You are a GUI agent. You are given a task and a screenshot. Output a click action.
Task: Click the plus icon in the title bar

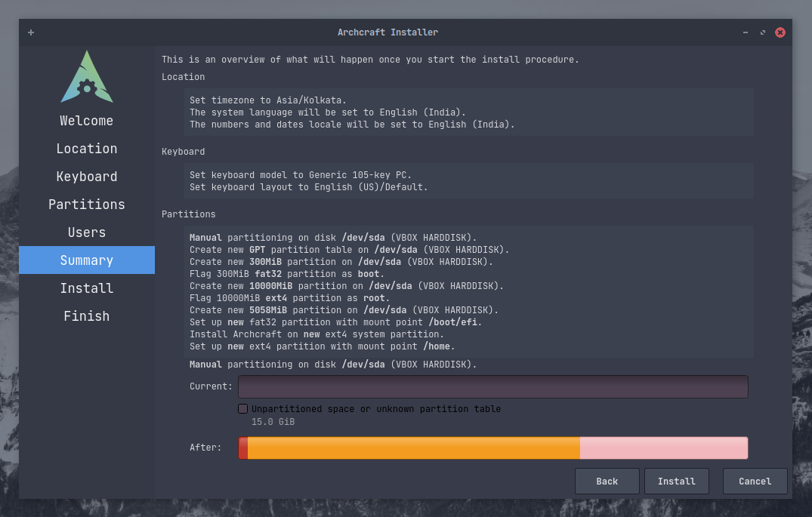coord(31,32)
